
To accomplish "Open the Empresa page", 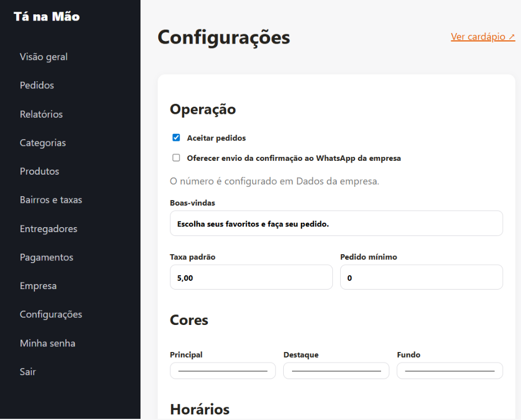I will (x=38, y=286).
